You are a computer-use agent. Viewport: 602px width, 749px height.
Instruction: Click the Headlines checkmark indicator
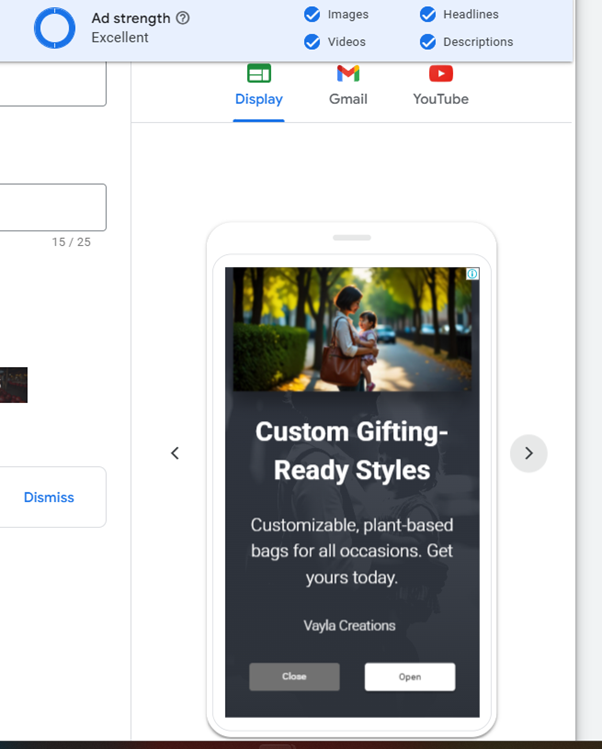(428, 14)
